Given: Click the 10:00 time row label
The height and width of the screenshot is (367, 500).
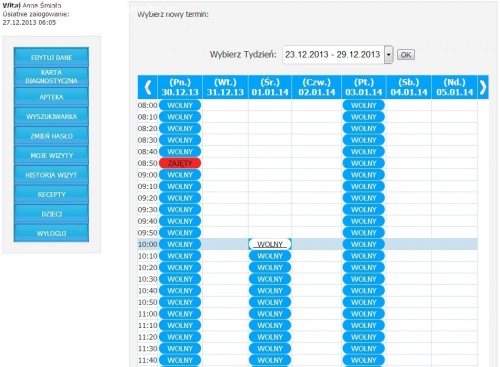Looking at the screenshot, I should pos(148,244).
